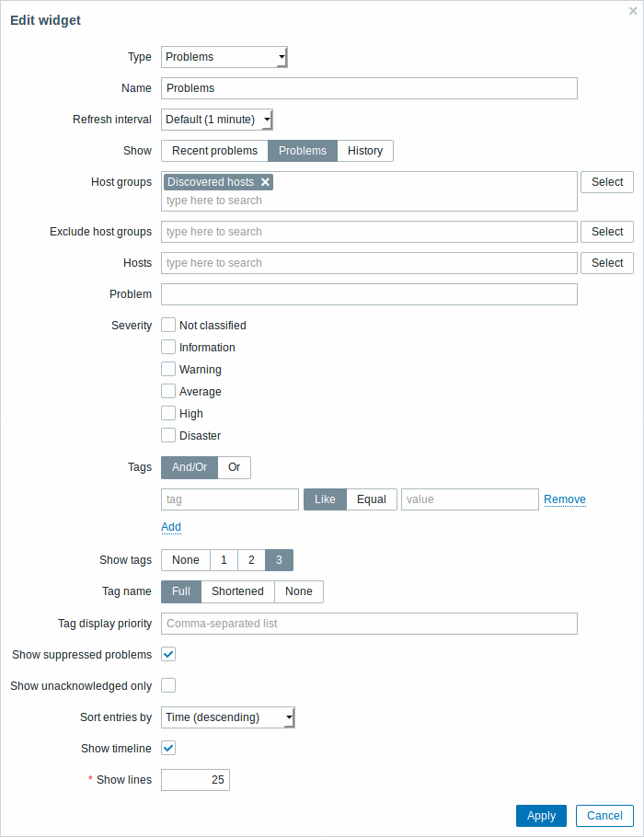Remove the Discovered hosts group tag

tap(265, 182)
